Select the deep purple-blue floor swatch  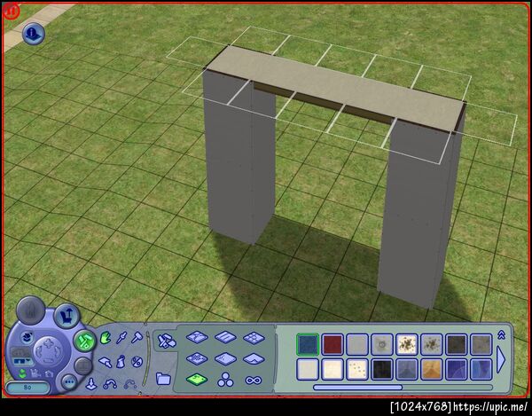457,369
